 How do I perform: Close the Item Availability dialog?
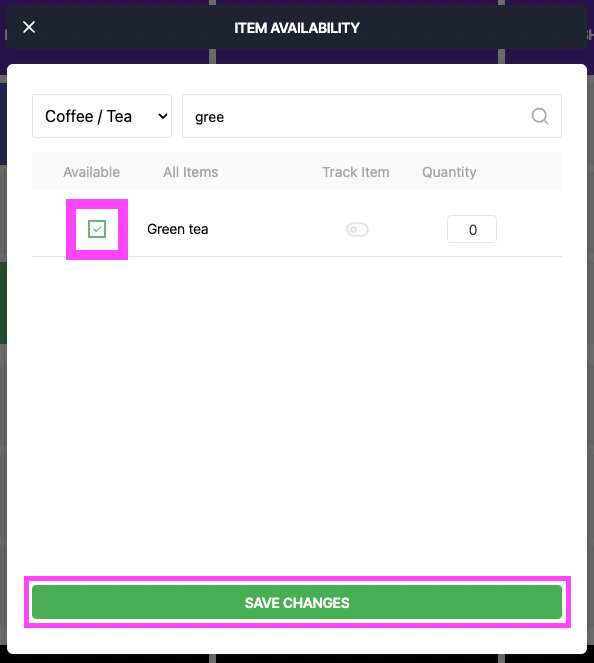29,27
